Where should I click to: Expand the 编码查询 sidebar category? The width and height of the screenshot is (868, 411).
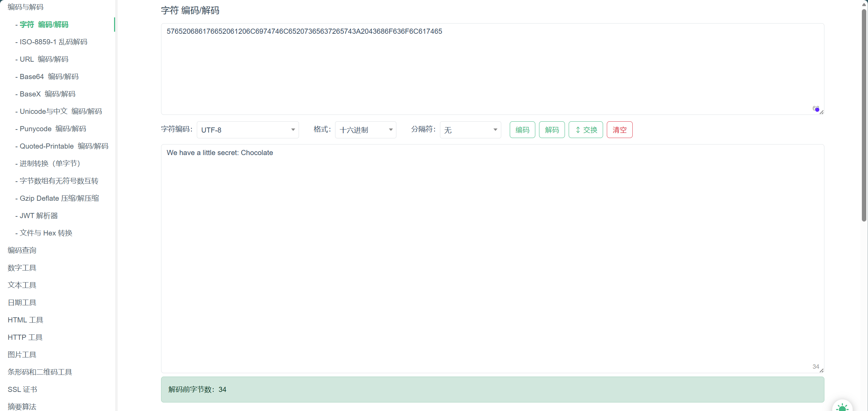[22, 250]
